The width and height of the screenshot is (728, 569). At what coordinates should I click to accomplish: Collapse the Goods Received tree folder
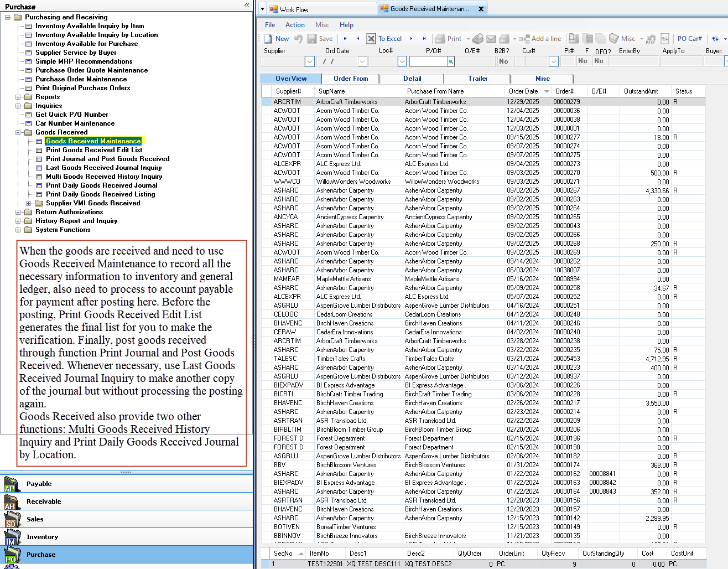point(18,132)
